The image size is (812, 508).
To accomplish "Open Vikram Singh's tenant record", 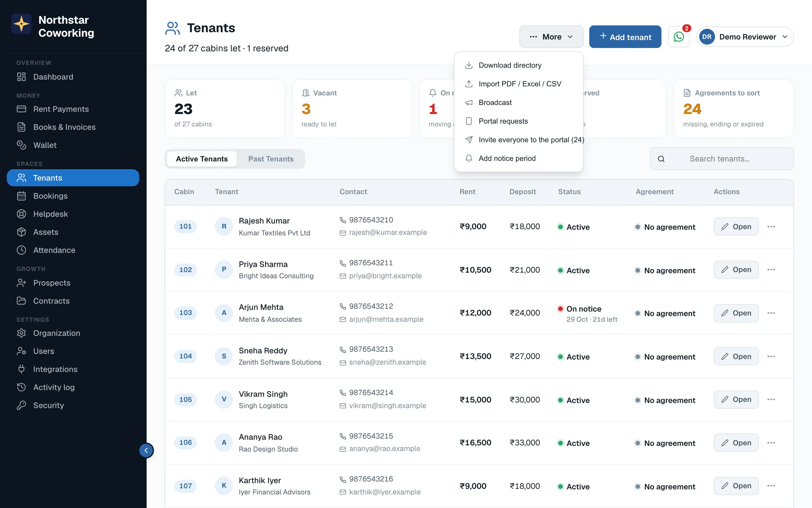I will point(736,399).
